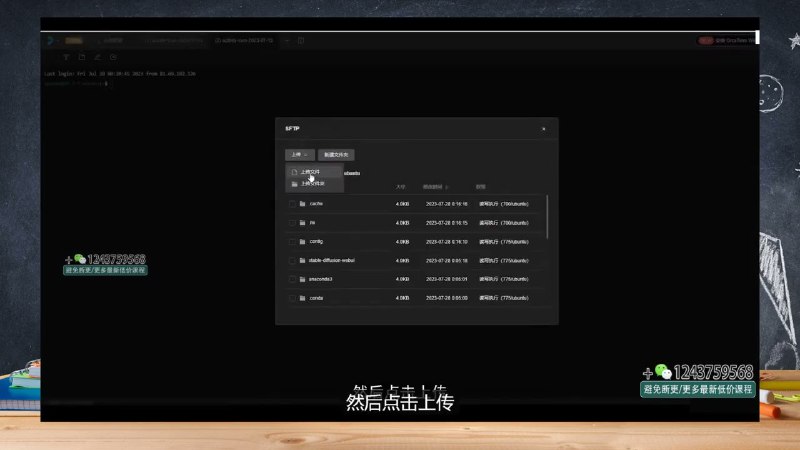Click the folder icon beside anaconda3
800x450 pixels.
pyautogui.click(x=303, y=279)
